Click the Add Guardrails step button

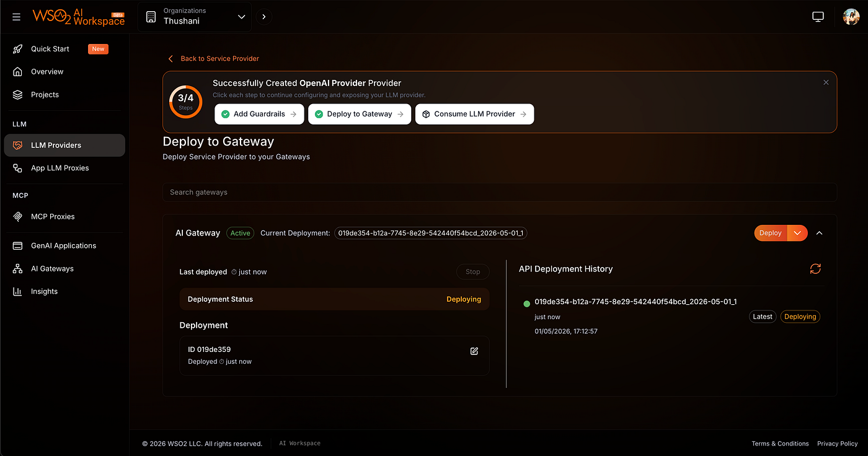[259, 114]
